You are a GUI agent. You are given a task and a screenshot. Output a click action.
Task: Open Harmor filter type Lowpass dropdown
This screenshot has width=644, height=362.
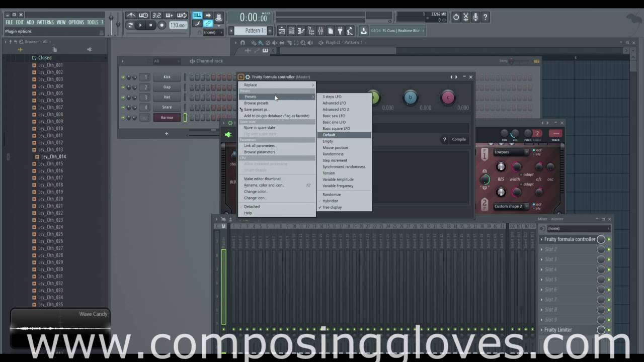511,152
